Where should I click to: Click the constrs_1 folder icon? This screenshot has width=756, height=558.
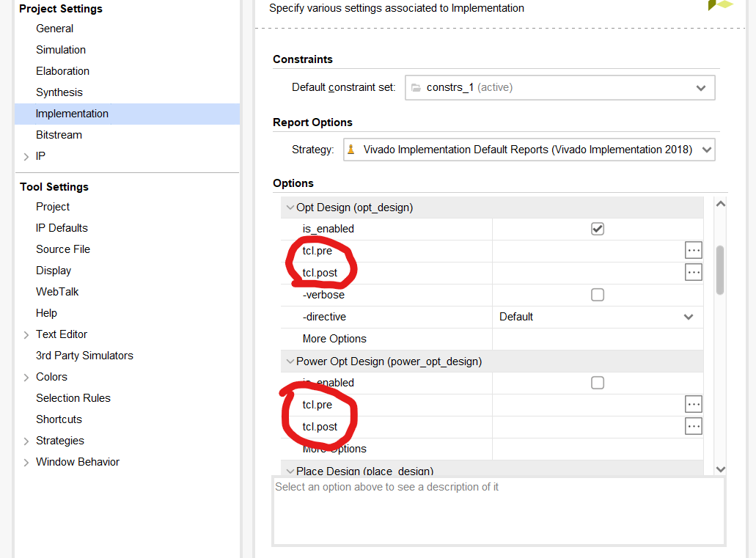coord(416,88)
